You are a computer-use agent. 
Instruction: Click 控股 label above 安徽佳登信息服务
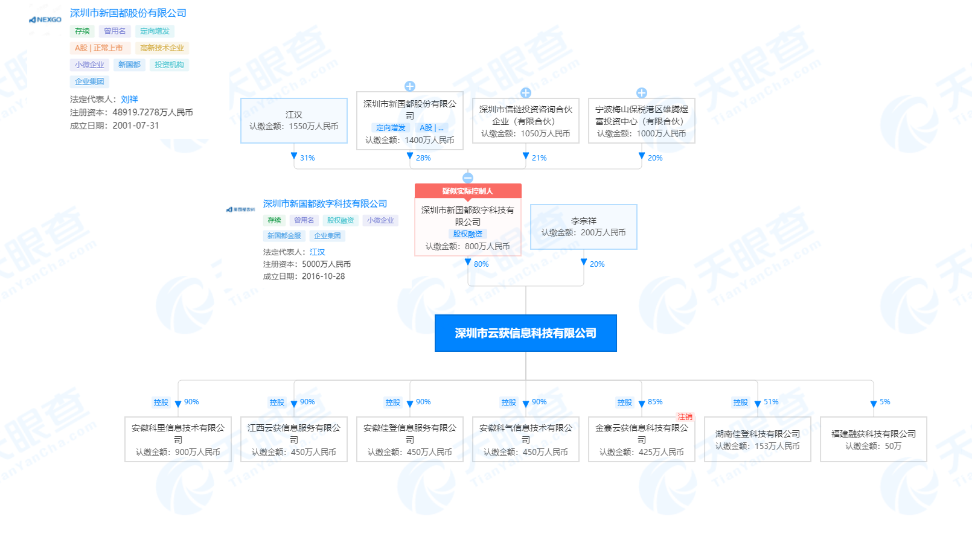[392, 402]
